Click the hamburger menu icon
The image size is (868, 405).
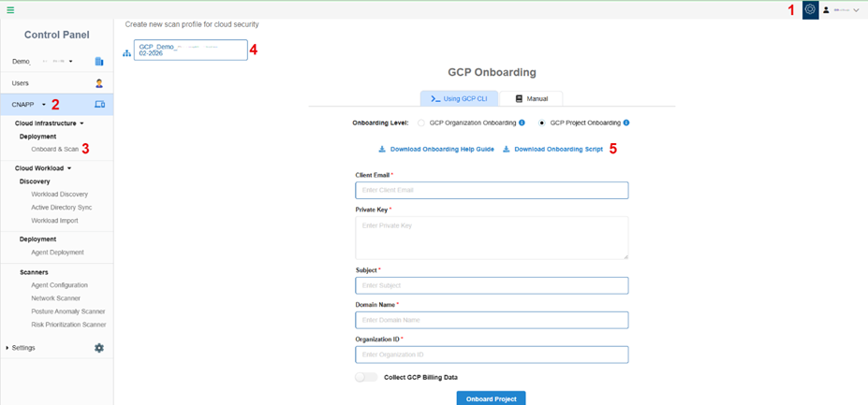point(10,9)
